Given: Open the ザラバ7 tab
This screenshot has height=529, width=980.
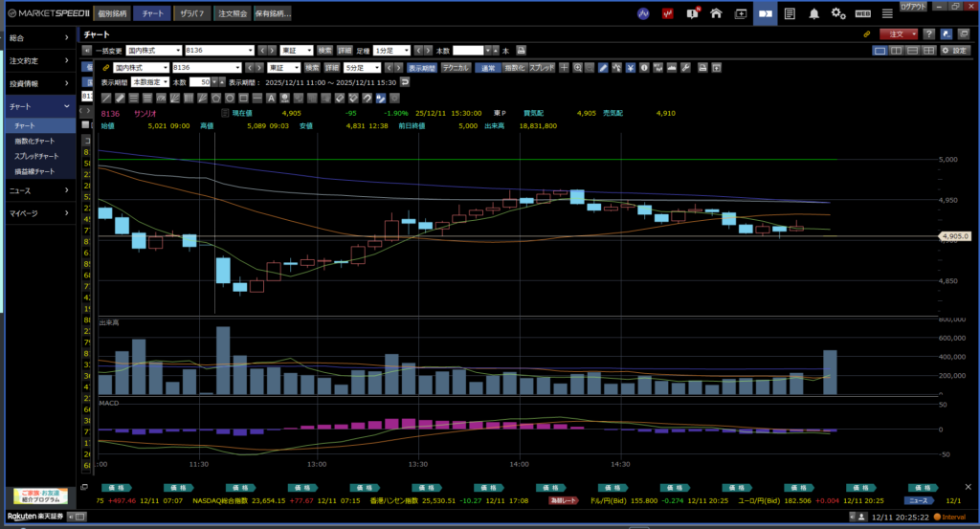Looking at the screenshot, I should pyautogui.click(x=195, y=13).
